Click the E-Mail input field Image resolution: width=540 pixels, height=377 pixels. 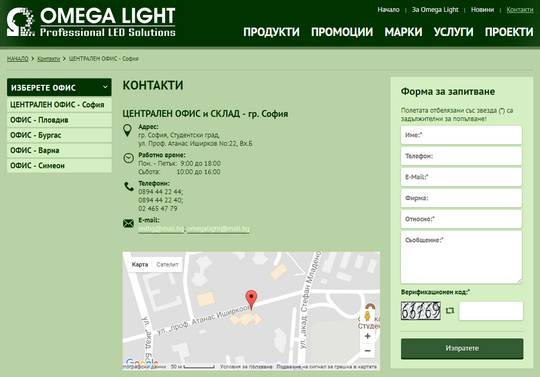pos(461,177)
